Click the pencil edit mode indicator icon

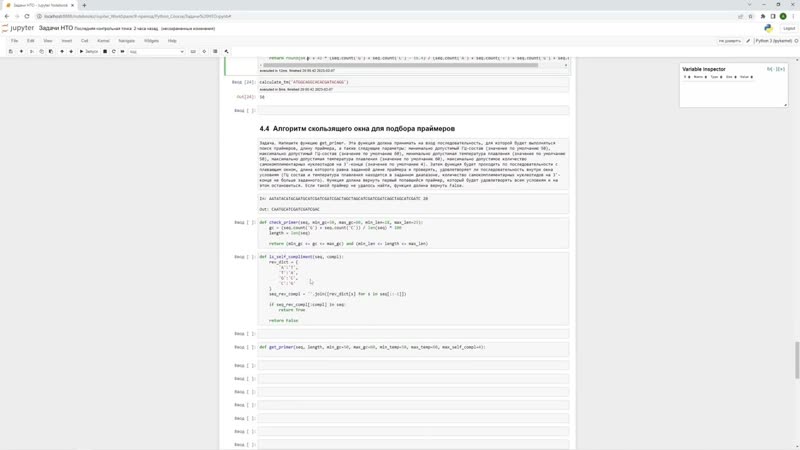[x=748, y=41]
